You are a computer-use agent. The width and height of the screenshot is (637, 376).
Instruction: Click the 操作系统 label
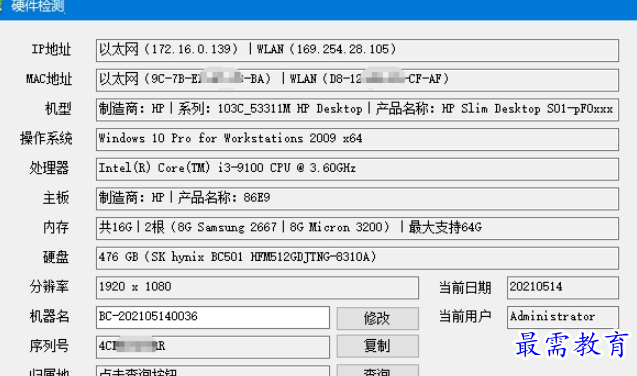46,138
